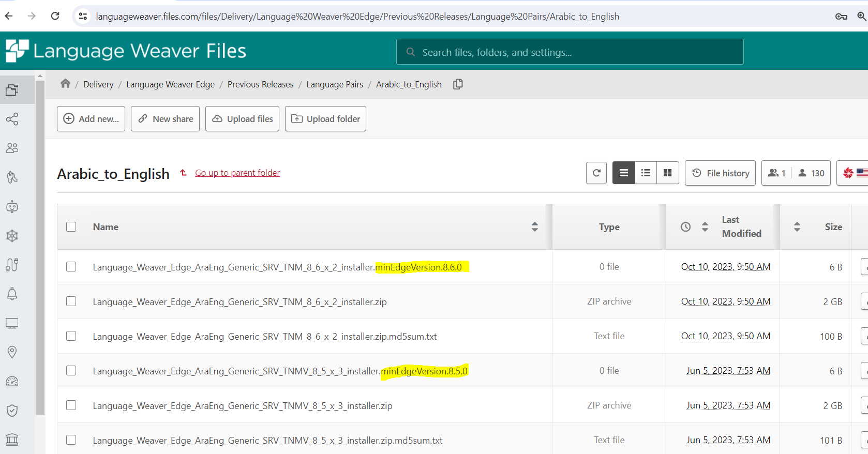
Task: Click the zoom magnifier icon in the address bar
Action: click(862, 17)
